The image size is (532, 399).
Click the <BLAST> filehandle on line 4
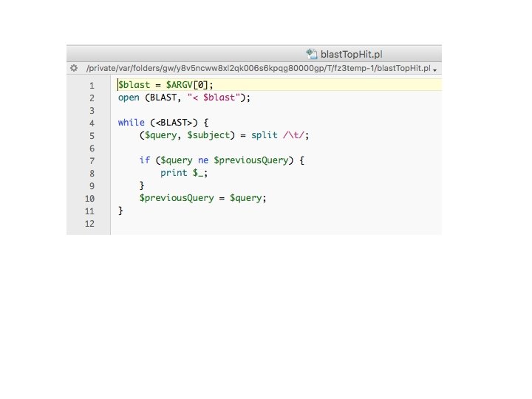pyautogui.click(x=174, y=123)
